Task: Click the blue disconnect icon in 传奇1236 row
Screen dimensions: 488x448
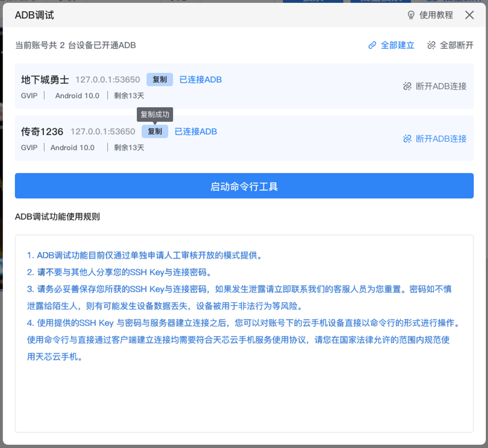Action: pos(407,139)
